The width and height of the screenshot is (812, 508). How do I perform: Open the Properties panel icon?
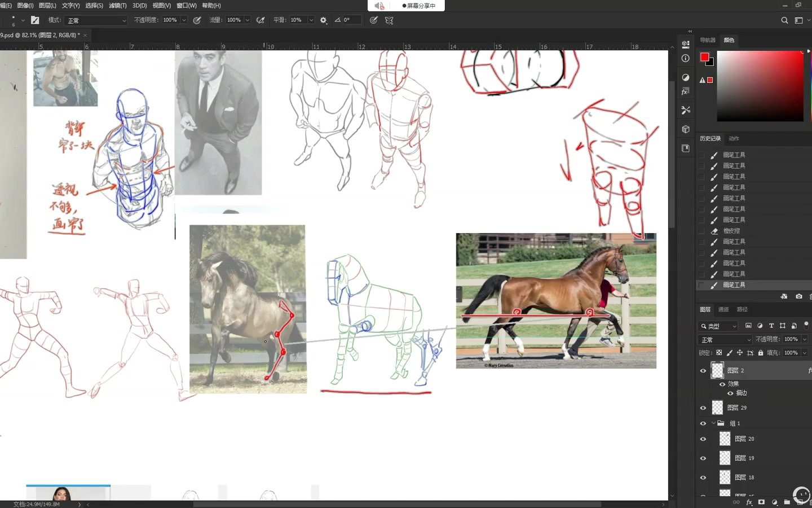(686, 44)
